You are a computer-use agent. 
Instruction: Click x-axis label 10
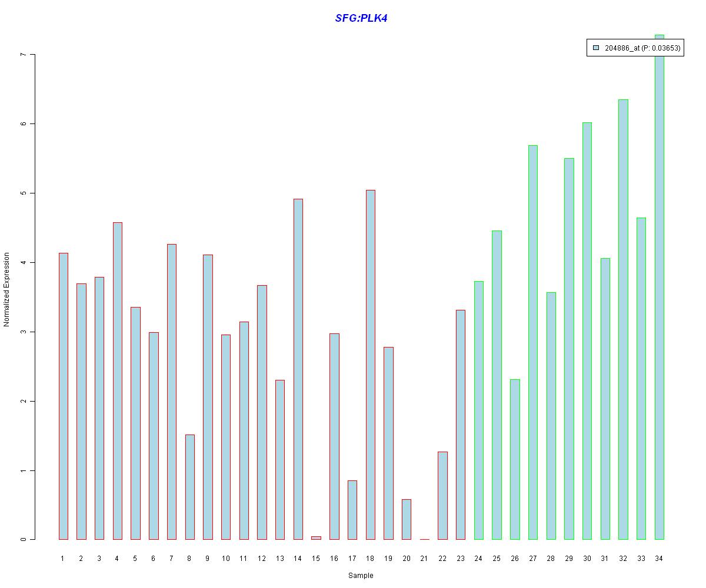pyautogui.click(x=225, y=559)
